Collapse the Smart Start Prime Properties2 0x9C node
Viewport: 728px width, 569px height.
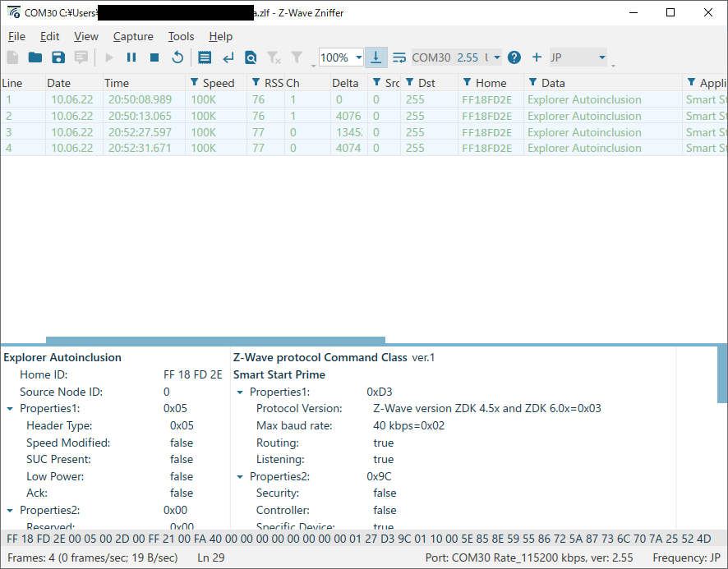(240, 477)
